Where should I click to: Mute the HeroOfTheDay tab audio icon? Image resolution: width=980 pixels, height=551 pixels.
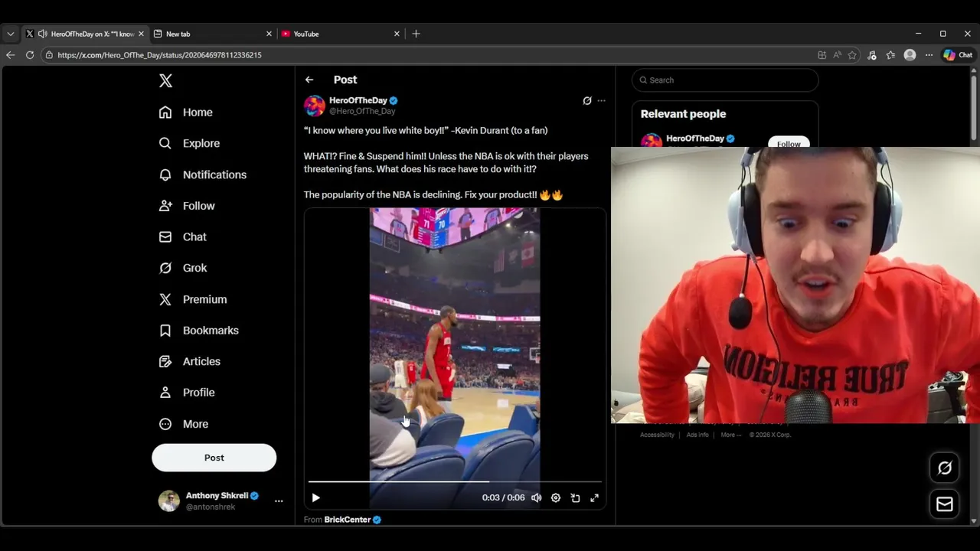point(42,34)
